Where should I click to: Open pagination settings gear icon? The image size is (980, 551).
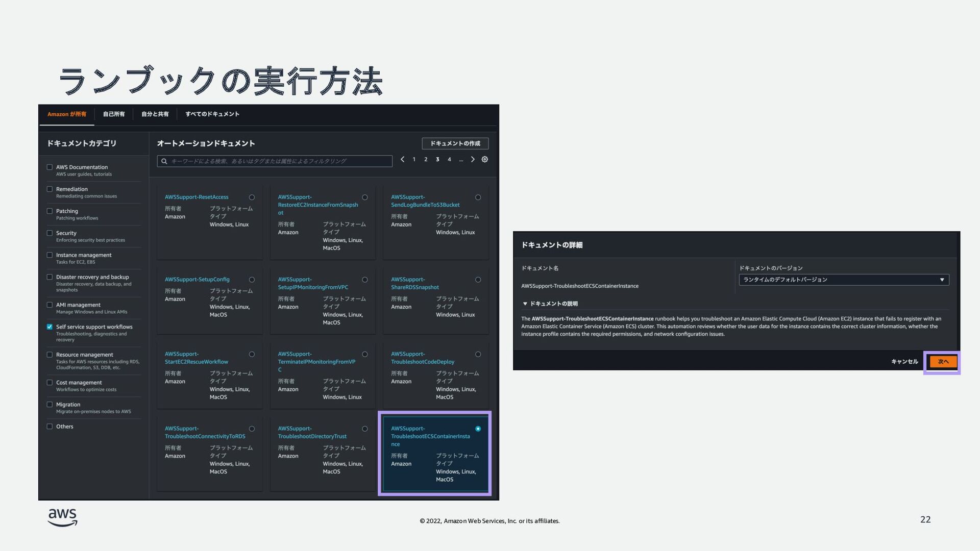(485, 159)
